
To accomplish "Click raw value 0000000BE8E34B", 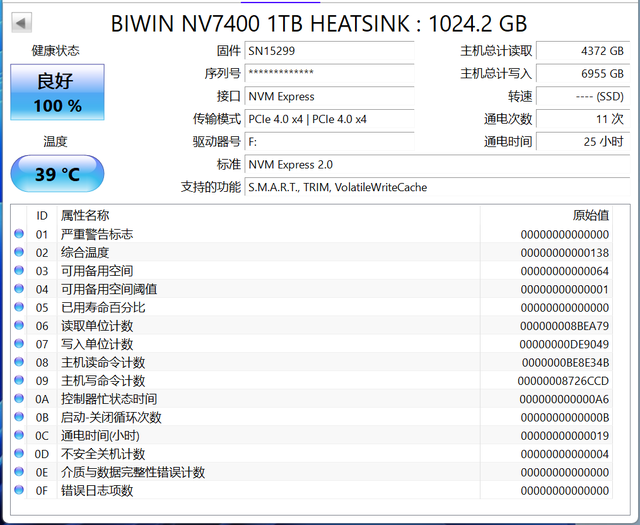I will click(565, 363).
